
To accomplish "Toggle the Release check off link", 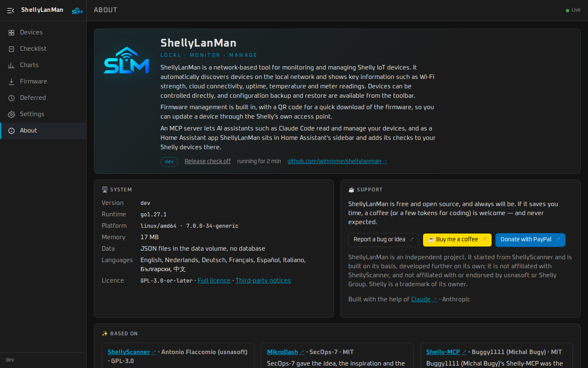I will coord(207,161).
